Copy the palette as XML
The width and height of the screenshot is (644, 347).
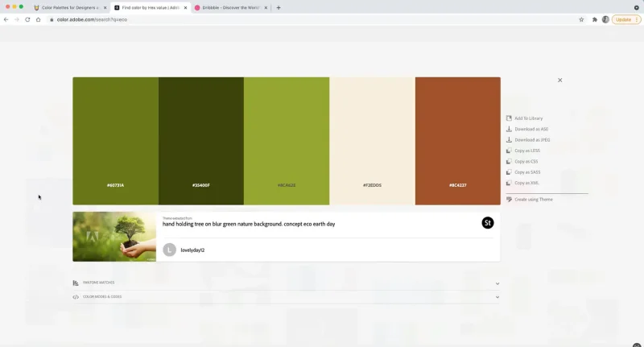522,183
